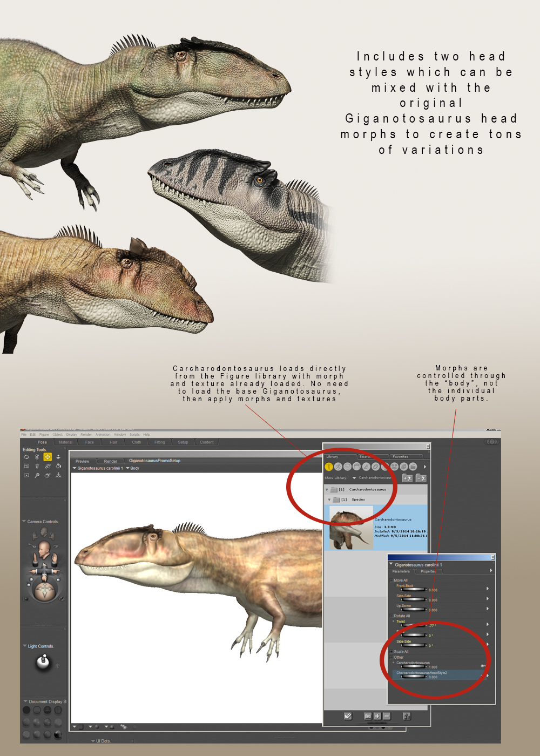Click the CharcarodontosaurusHeadStyle2 morph dial
The height and width of the screenshot is (756, 540).
413,677
